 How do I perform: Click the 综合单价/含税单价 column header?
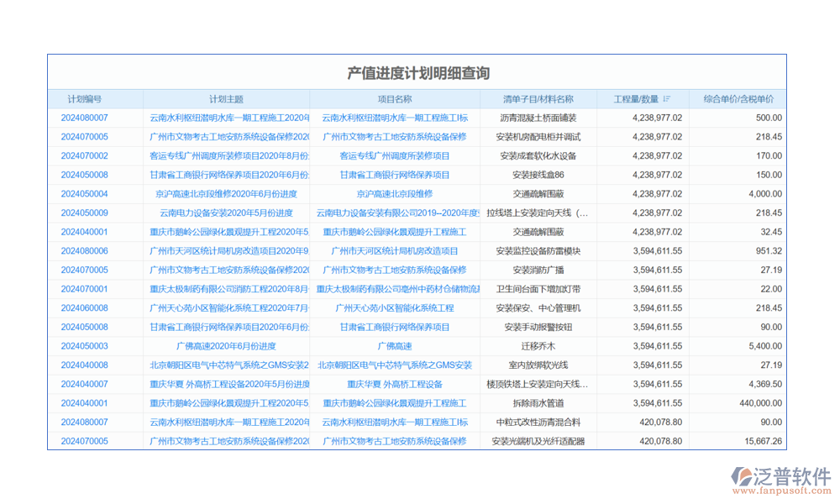[738, 99]
